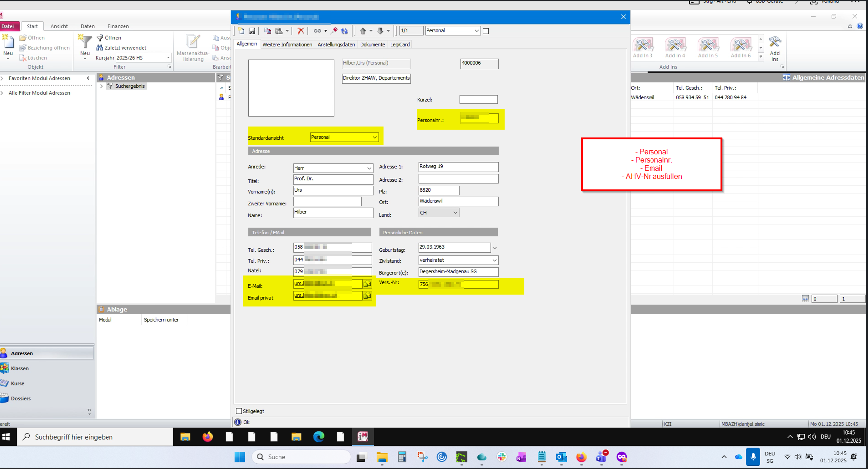Image resolution: width=868 pixels, height=469 pixels.
Task: Open the LegiCard tab
Action: 400,45
